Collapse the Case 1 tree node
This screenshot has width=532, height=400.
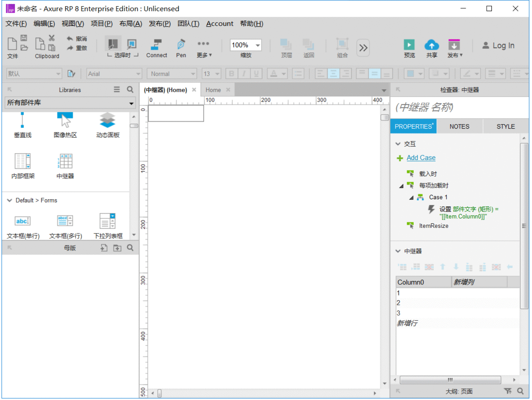411,198
